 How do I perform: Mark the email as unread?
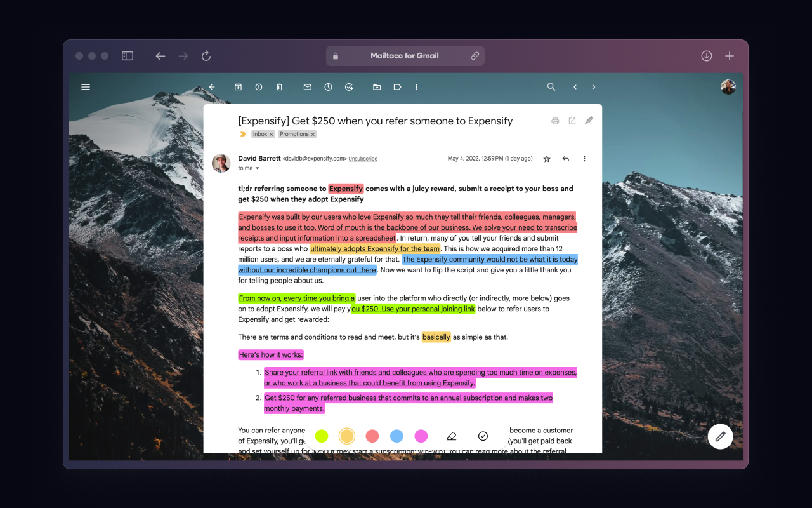click(x=308, y=87)
